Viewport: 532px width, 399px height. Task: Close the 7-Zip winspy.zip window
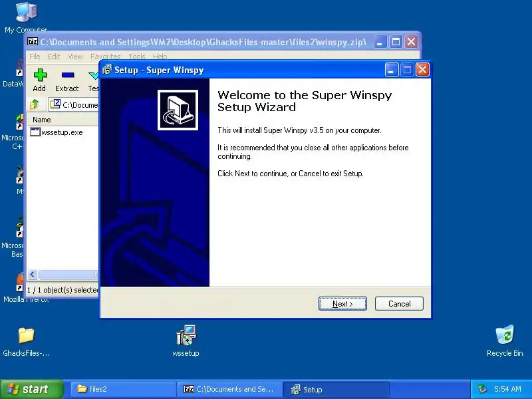[411, 42]
